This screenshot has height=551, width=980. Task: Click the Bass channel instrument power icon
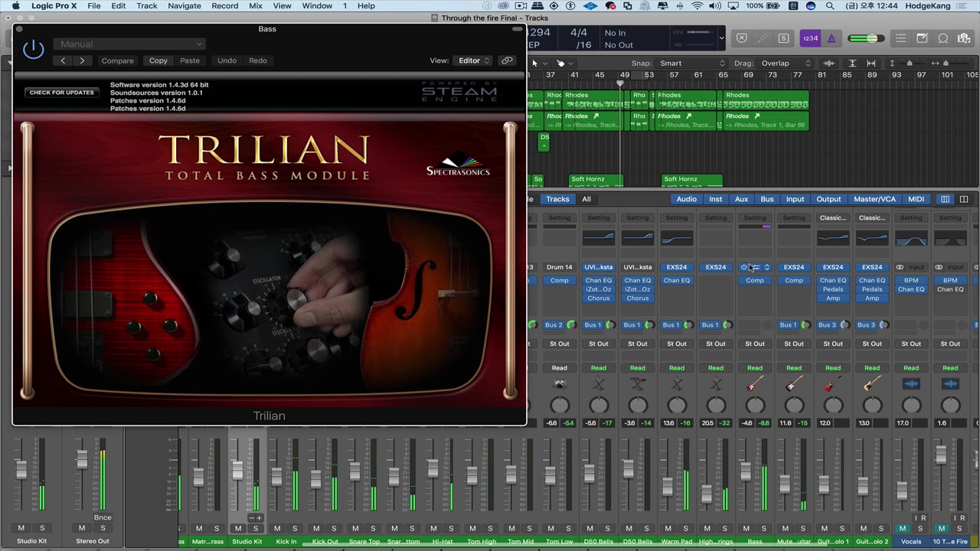743,267
